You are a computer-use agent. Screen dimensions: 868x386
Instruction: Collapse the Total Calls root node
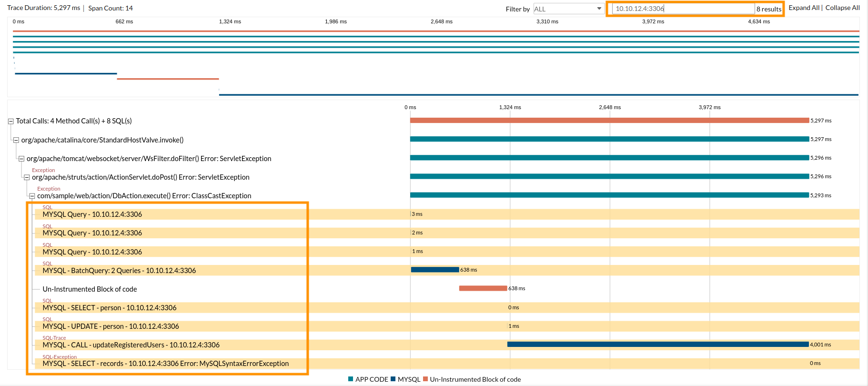pos(10,122)
